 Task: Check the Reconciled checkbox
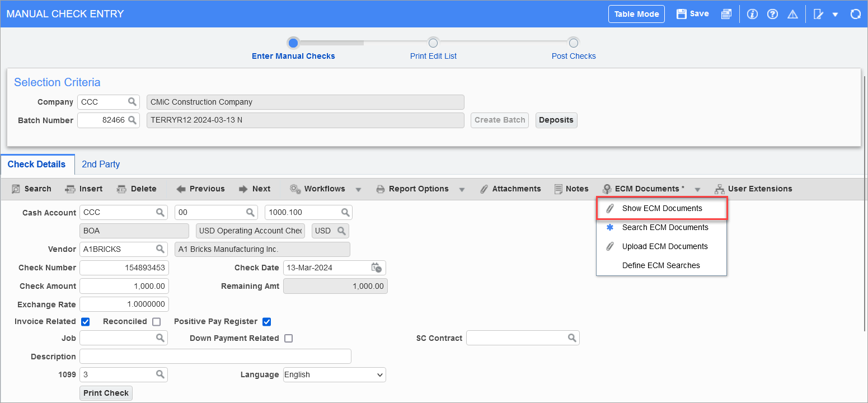(x=157, y=322)
